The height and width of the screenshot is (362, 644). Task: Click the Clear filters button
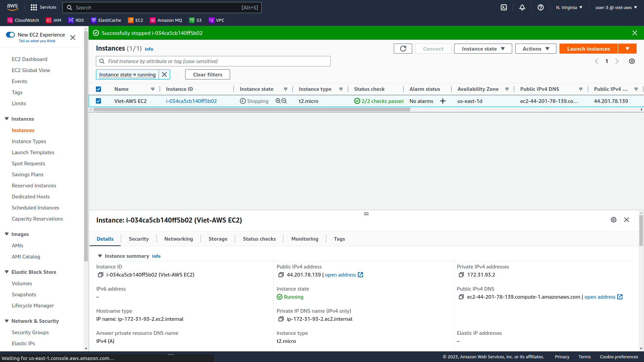click(x=208, y=74)
